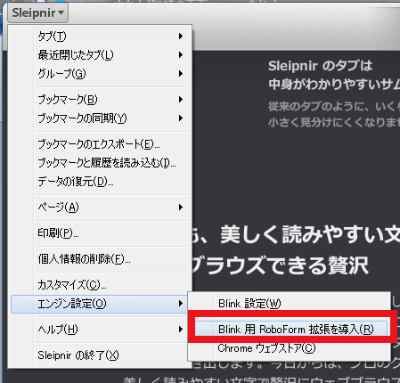Click the page text '中身がわかりやすいサム'
400x383 pixels.
point(334,84)
